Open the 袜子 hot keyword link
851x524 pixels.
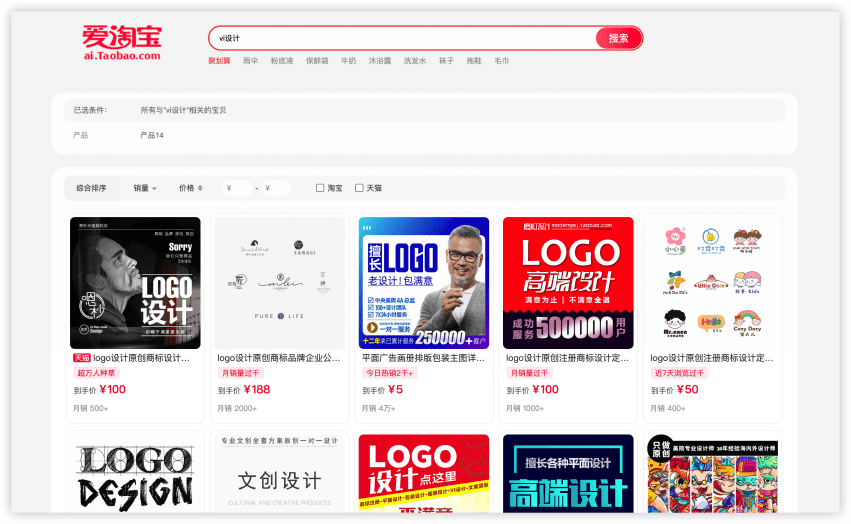(x=446, y=61)
